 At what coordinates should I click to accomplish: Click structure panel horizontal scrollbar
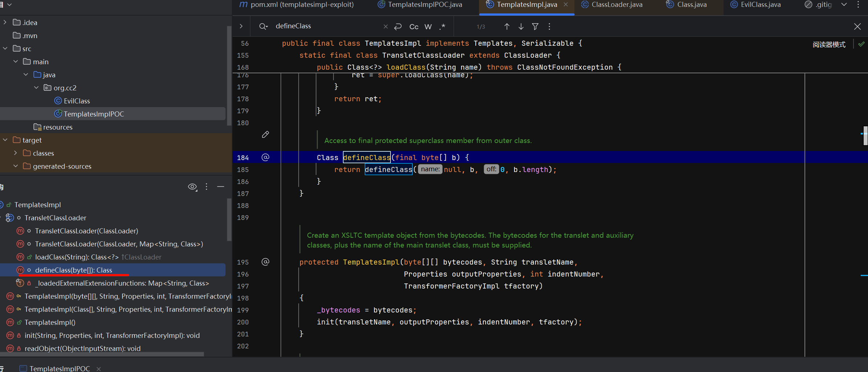[x=102, y=354]
